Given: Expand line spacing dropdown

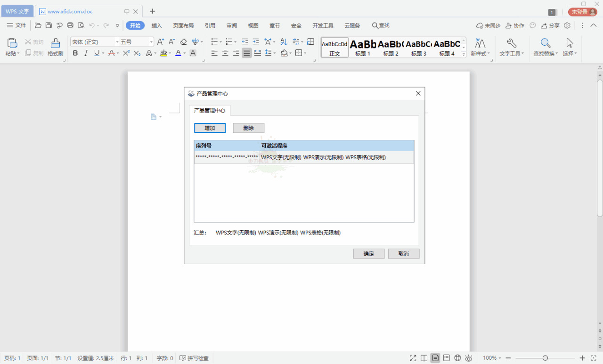Looking at the screenshot, I should tap(275, 54).
